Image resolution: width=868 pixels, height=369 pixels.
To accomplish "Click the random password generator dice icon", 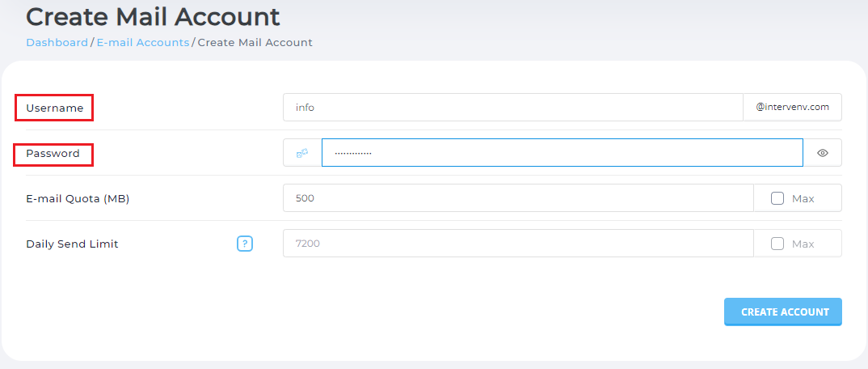I will click(x=302, y=153).
